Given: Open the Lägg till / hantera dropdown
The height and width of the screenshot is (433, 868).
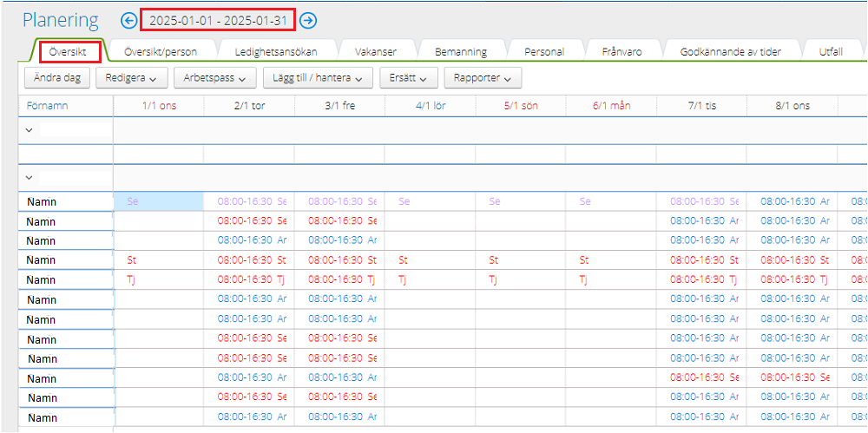Looking at the screenshot, I should [x=317, y=78].
